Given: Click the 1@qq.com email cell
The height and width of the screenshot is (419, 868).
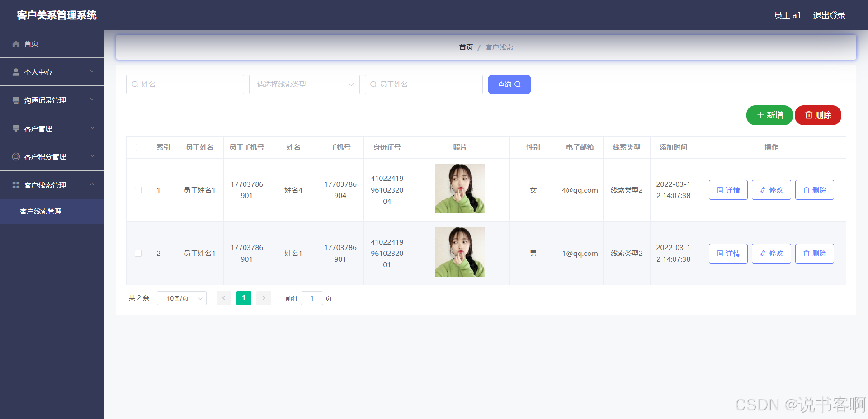Looking at the screenshot, I should click(580, 254).
